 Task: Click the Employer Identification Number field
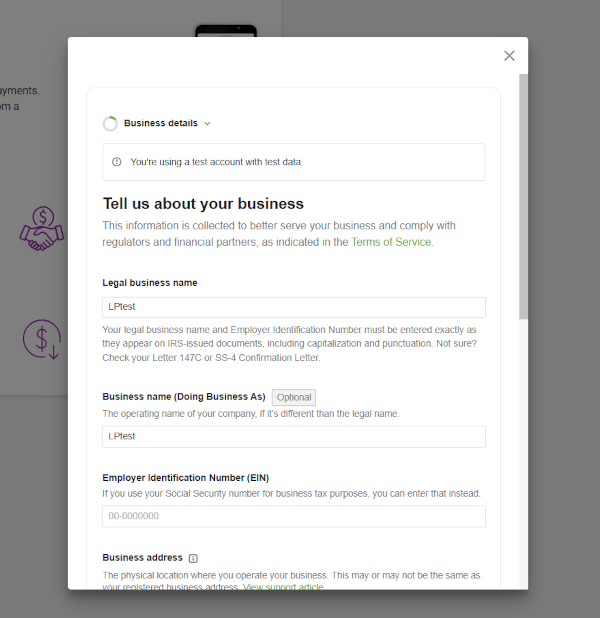[294, 516]
